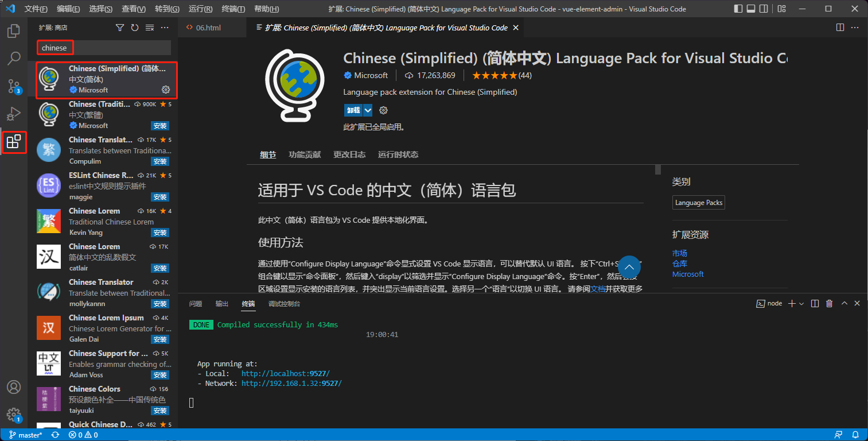Screen dimensions: 868x441
Task: Open the Accounts menu in activity bar
Action: point(14,387)
